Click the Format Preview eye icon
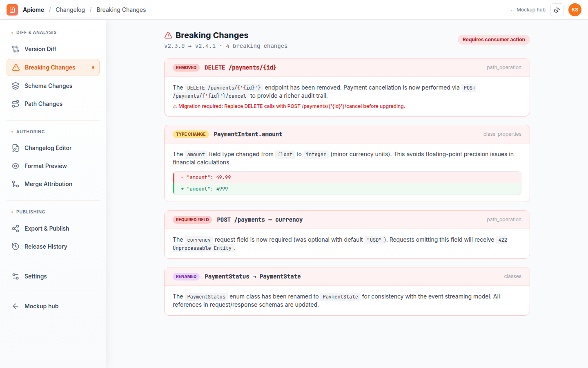Image resolution: width=588 pixels, height=368 pixels. coord(16,166)
